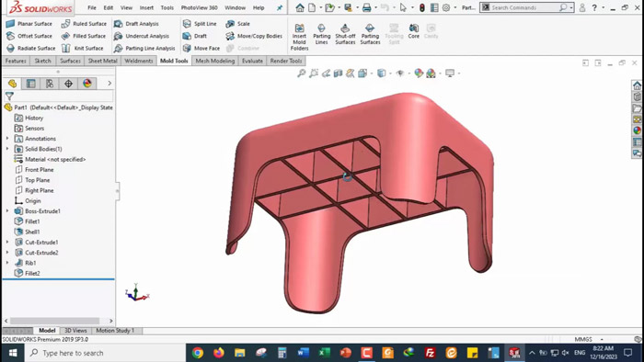This screenshot has height=362, width=644.
Task: Open the Parting Surfaces tool
Action: [x=370, y=34]
